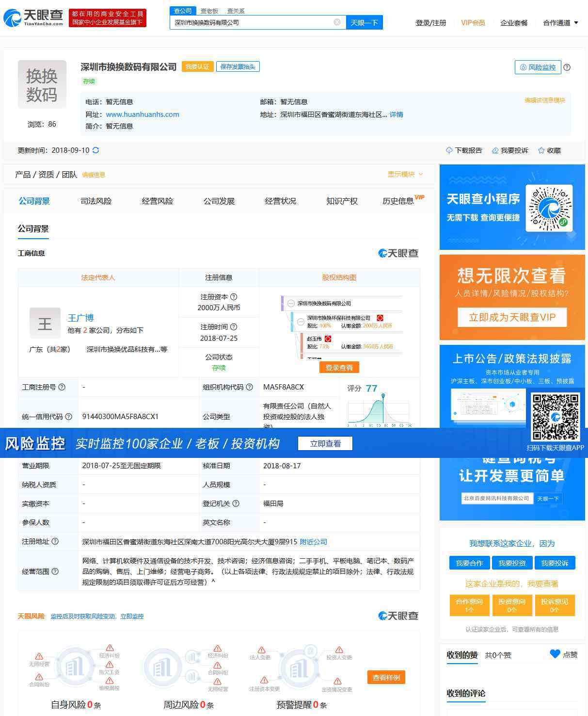Click the 天眼查小程序 QR code
Viewport: 588px width, 716px height.
(549, 209)
